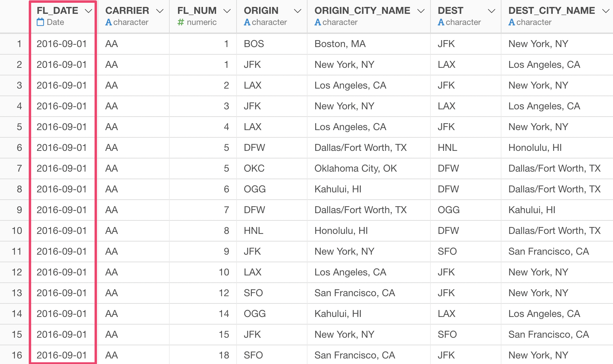Open the FL_DATE column dropdown menu
The height and width of the screenshot is (364, 613).
click(x=89, y=11)
